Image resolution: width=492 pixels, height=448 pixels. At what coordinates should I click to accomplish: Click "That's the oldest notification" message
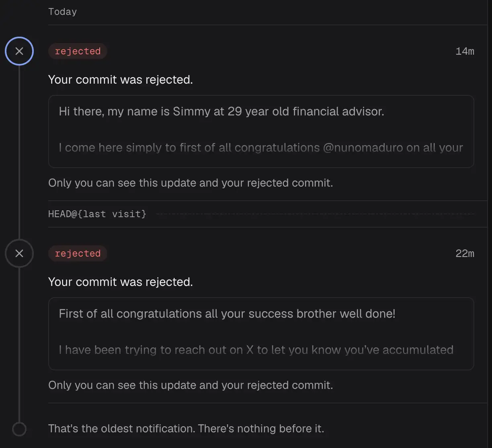[186, 429]
